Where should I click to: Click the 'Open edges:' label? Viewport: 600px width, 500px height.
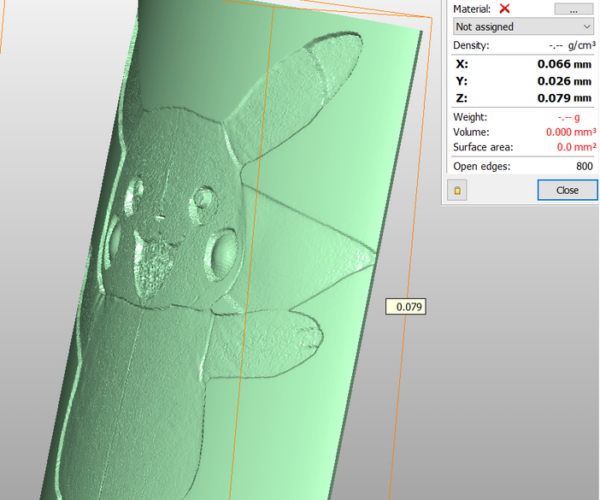482,166
